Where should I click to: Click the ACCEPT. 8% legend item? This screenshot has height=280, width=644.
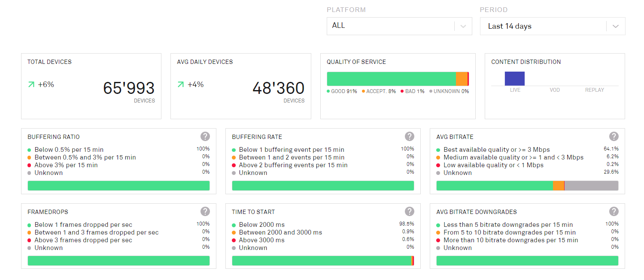pyautogui.click(x=379, y=91)
